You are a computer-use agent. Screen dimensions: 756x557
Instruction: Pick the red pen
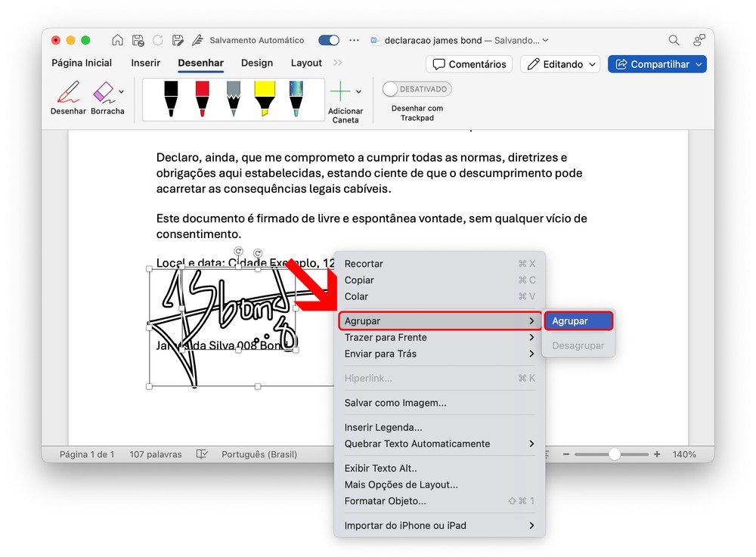click(202, 98)
